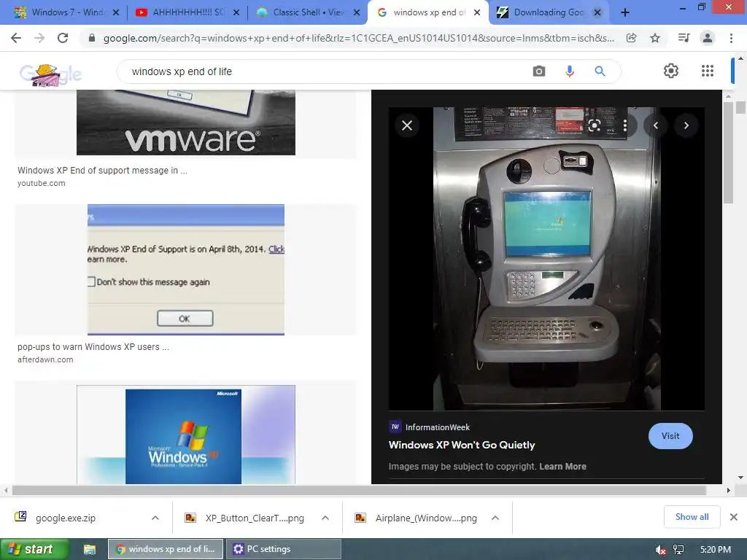Show previous image in preview panel

tap(656, 125)
